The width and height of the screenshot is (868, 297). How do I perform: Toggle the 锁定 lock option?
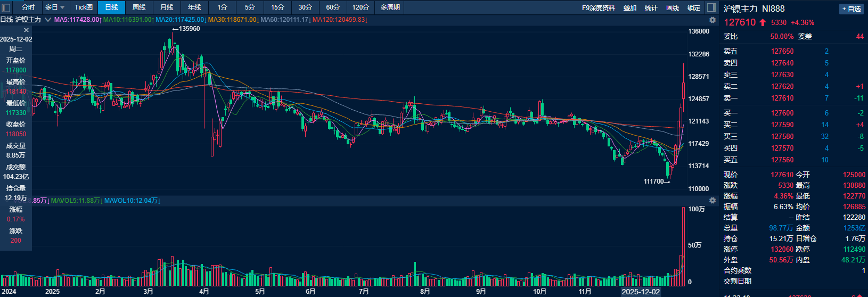click(x=694, y=8)
